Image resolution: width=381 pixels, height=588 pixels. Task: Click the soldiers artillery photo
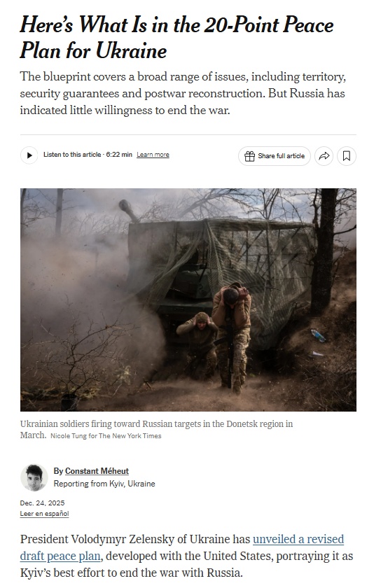click(188, 300)
